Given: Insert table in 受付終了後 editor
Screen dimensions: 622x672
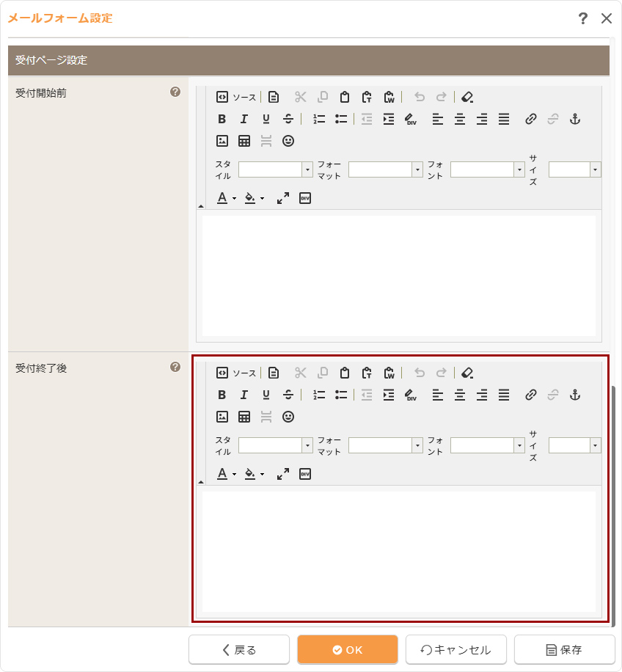Looking at the screenshot, I should [244, 417].
